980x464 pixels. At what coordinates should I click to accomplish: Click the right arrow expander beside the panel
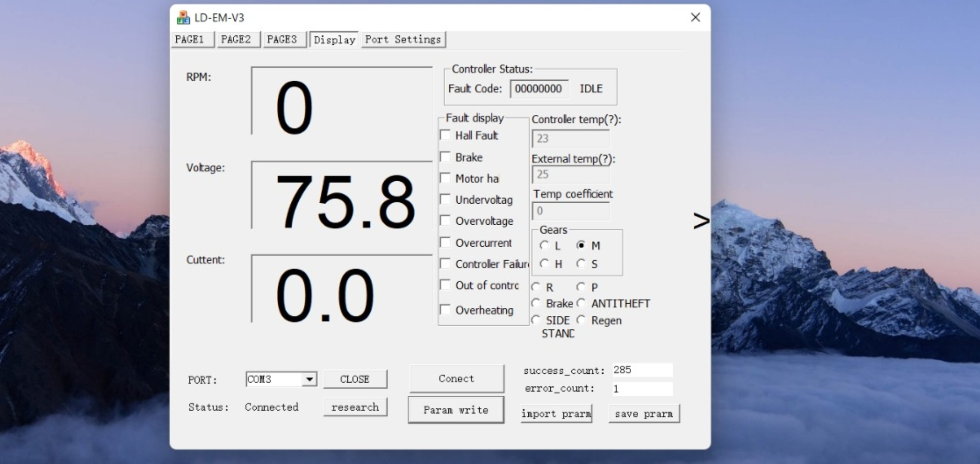click(x=701, y=220)
